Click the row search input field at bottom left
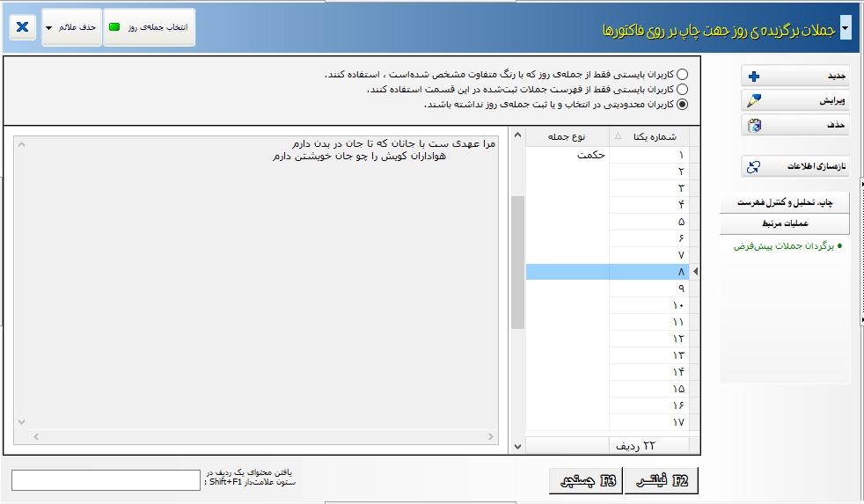This screenshot has height=504, width=864. [x=106, y=480]
